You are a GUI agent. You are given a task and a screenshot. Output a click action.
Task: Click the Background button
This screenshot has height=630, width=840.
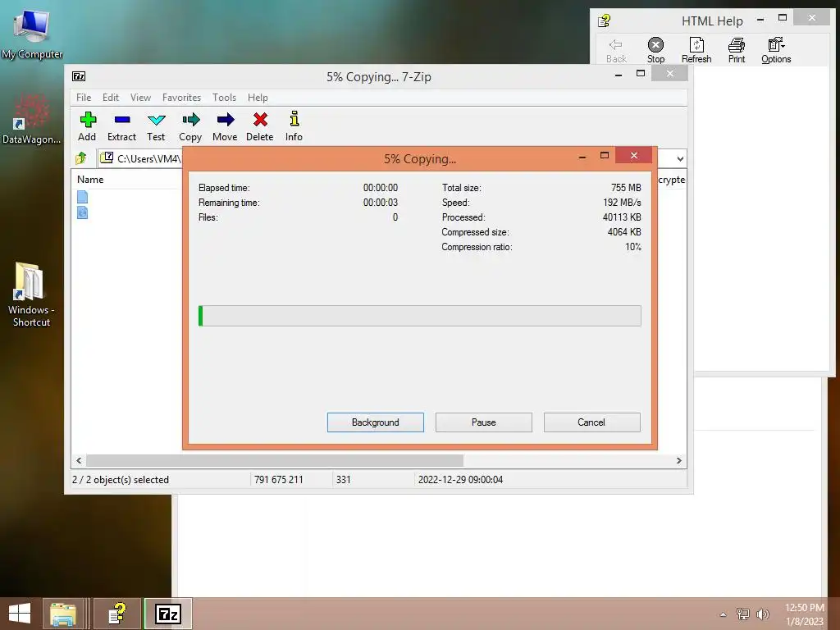(x=376, y=422)
